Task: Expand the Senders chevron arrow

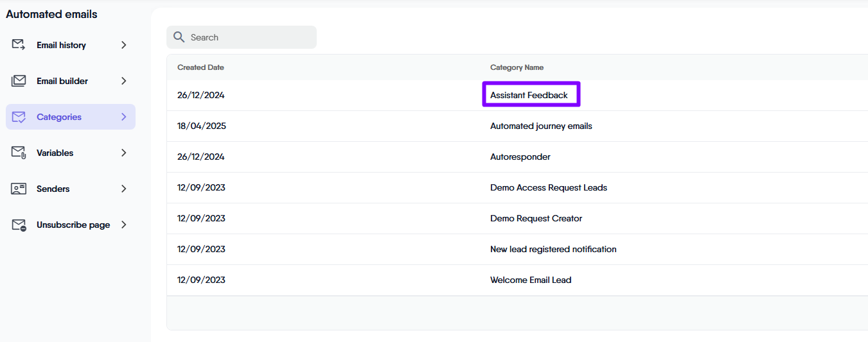Action: (x=124, y=189)
